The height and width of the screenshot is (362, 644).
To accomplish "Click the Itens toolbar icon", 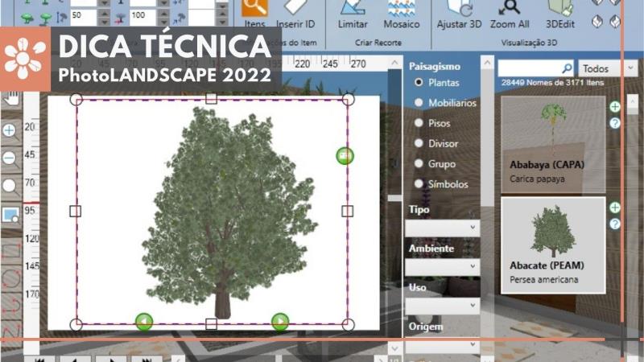I will [x=254, y=8].
